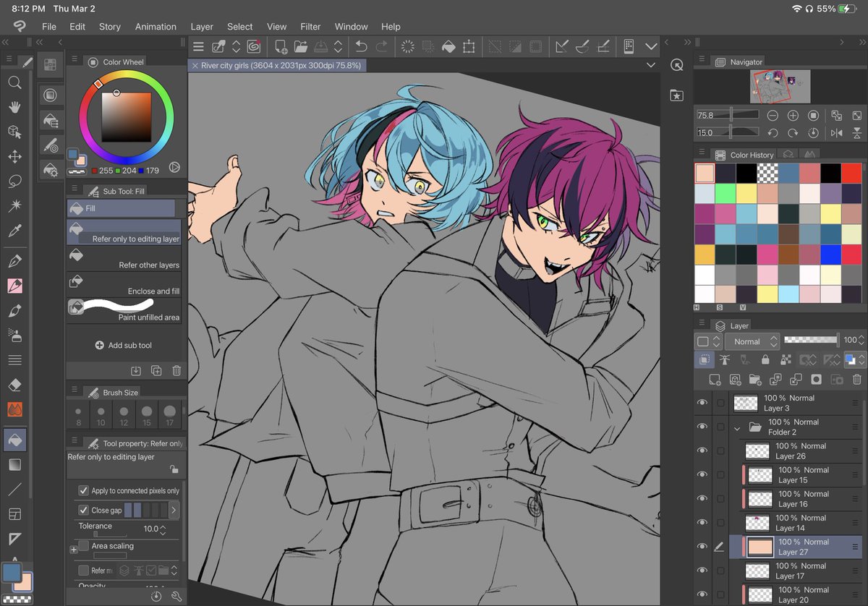This screenshot has width=868, height=606.
Task: Select the Eraser tool in left toolbar
Action: point(14,385)
